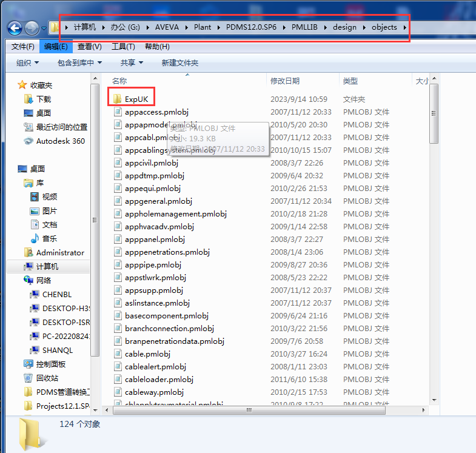Select the 计算机 tree node
This screenshot has width=476, height=453.
pyautogui.click(x=47, y=267)
